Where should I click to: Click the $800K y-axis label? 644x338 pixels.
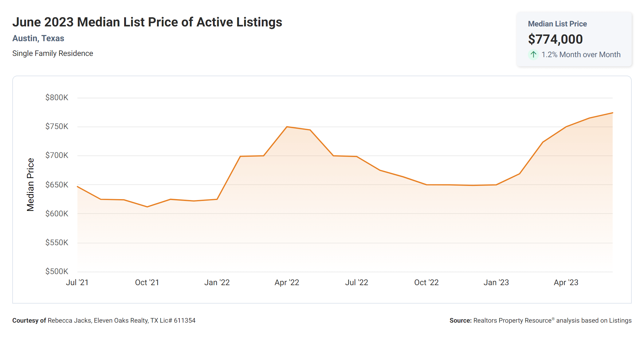click(57, 98)
